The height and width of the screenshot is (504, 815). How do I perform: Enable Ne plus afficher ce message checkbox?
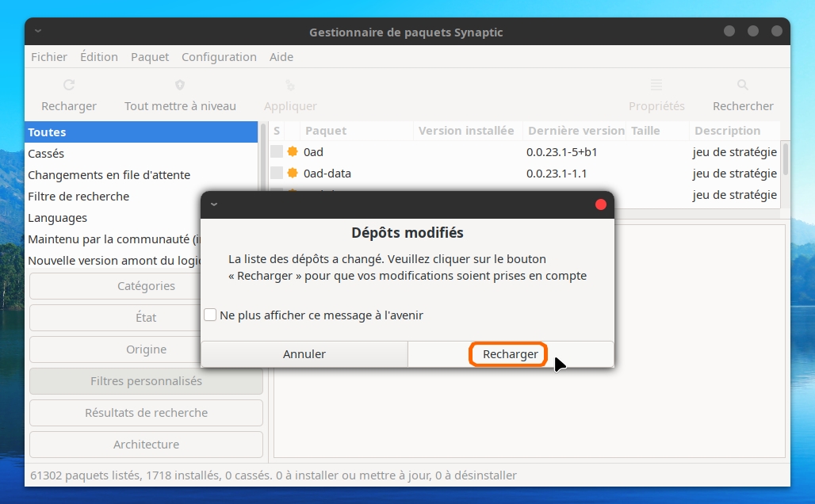click(x=210, y=315)
